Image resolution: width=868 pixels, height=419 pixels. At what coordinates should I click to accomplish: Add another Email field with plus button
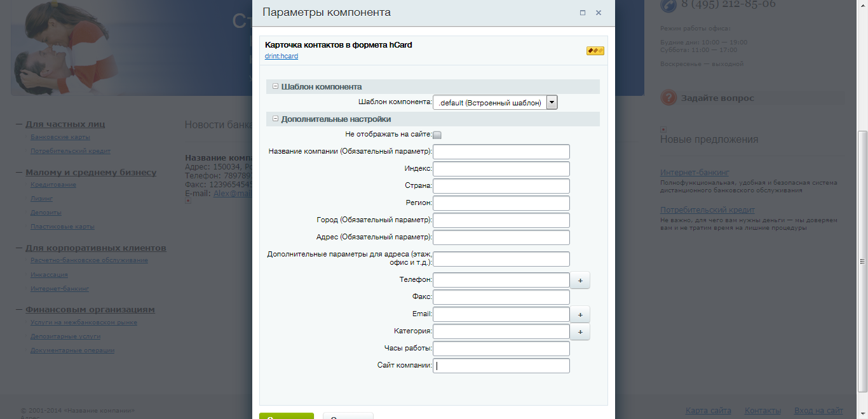(x=580, y=314)
